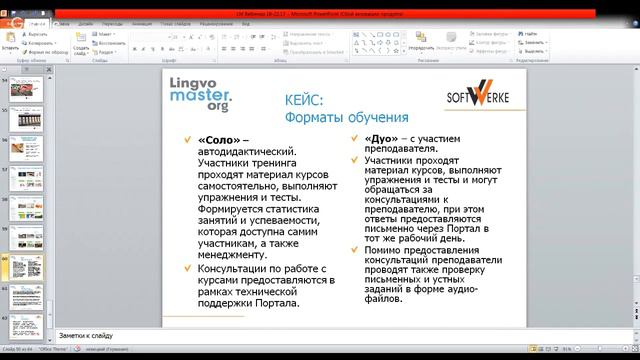This screenshot has height=360, width=640.
Task: Open Создать слайд dropdown
Action: (81, 51)
